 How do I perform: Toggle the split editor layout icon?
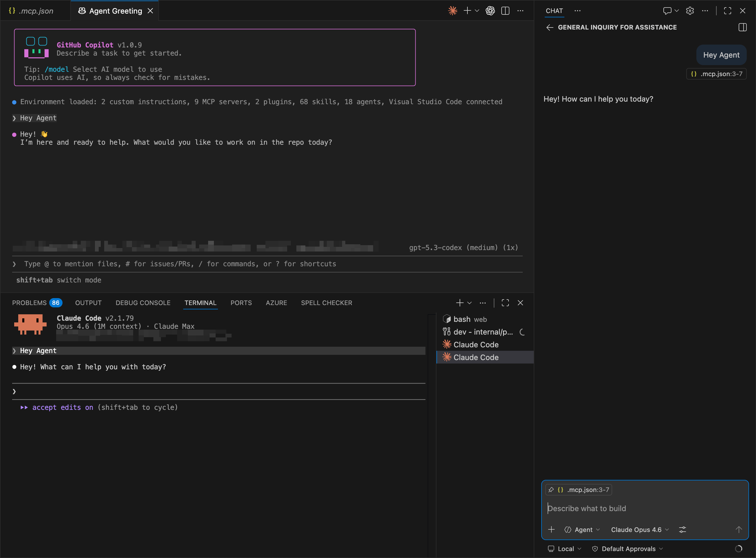505,10
